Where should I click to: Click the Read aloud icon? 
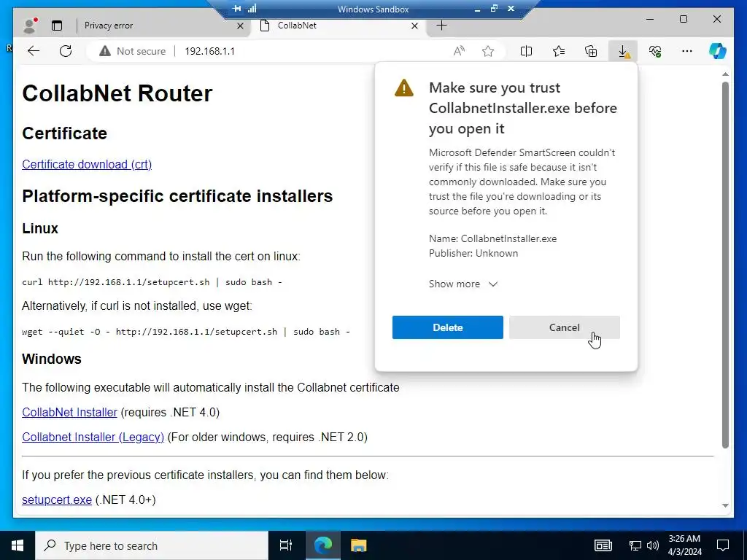[459, 51]
